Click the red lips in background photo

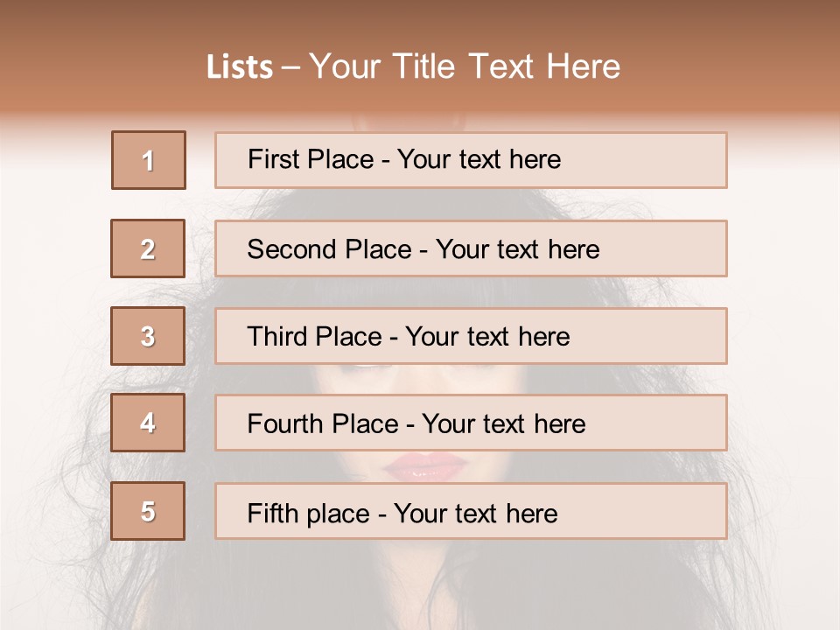424,467
